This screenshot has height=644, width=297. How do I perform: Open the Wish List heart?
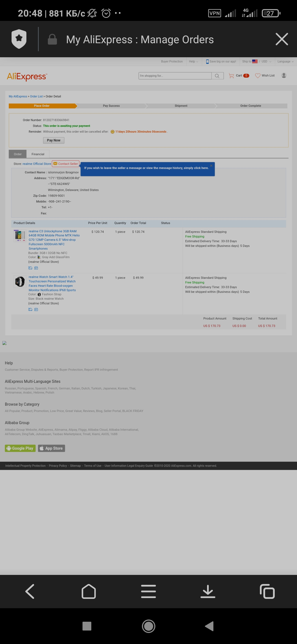[x=265, y=75]
